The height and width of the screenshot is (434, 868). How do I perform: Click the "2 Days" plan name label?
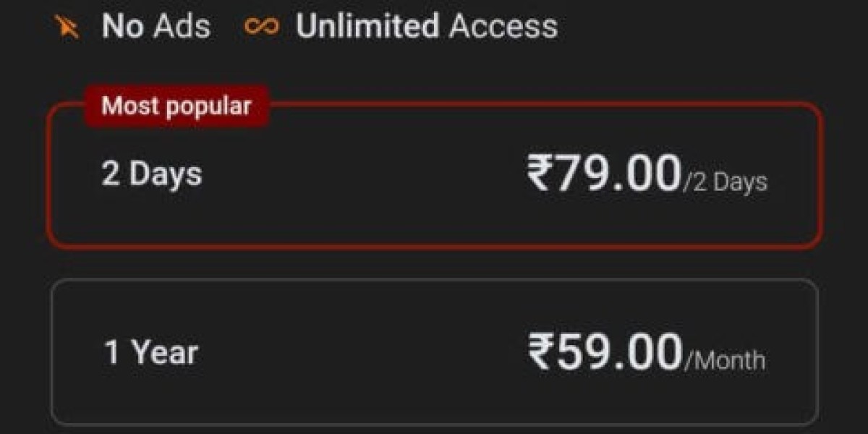(x=152, y=175)
